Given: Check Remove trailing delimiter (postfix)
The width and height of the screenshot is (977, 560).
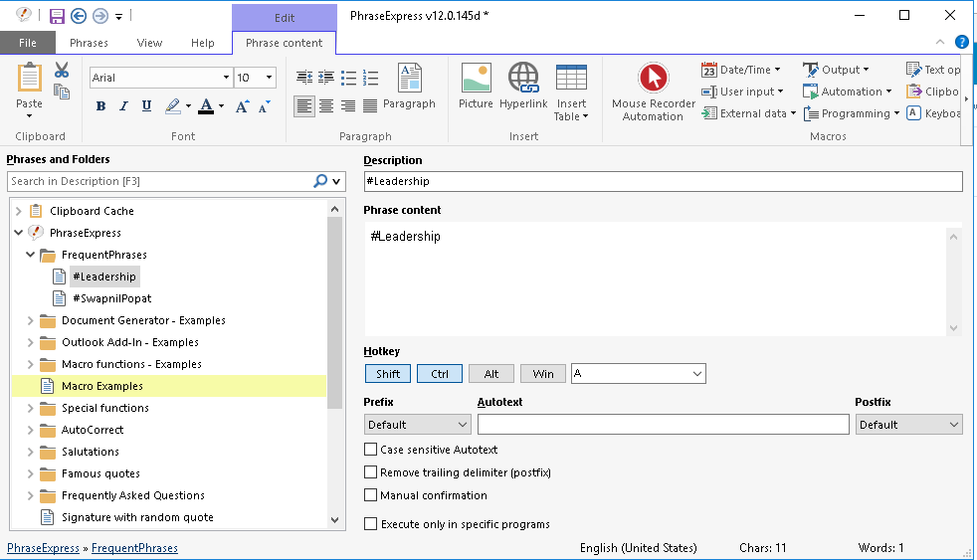Looking at the screenshot, I should [x=371, y=472].
